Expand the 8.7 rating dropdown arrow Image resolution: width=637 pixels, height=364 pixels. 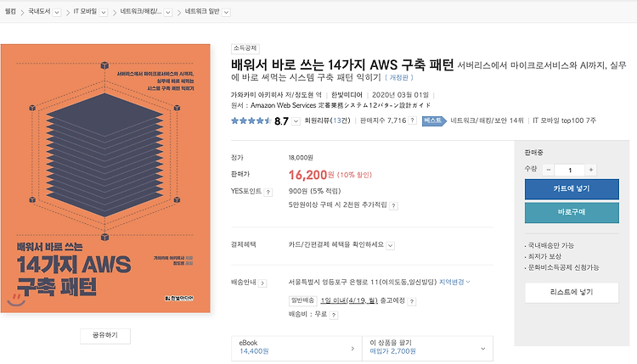point(296,121)
